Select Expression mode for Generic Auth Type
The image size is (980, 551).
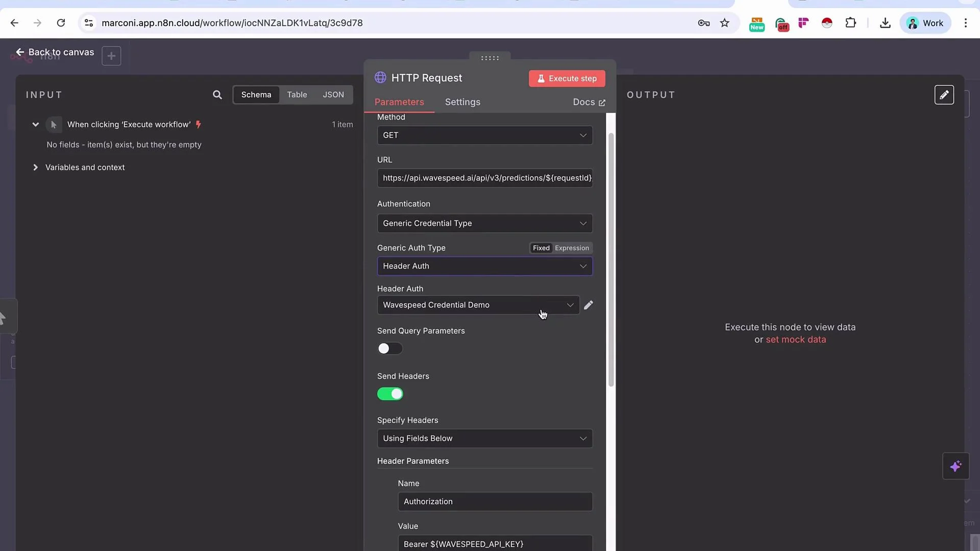pos(572,248)
